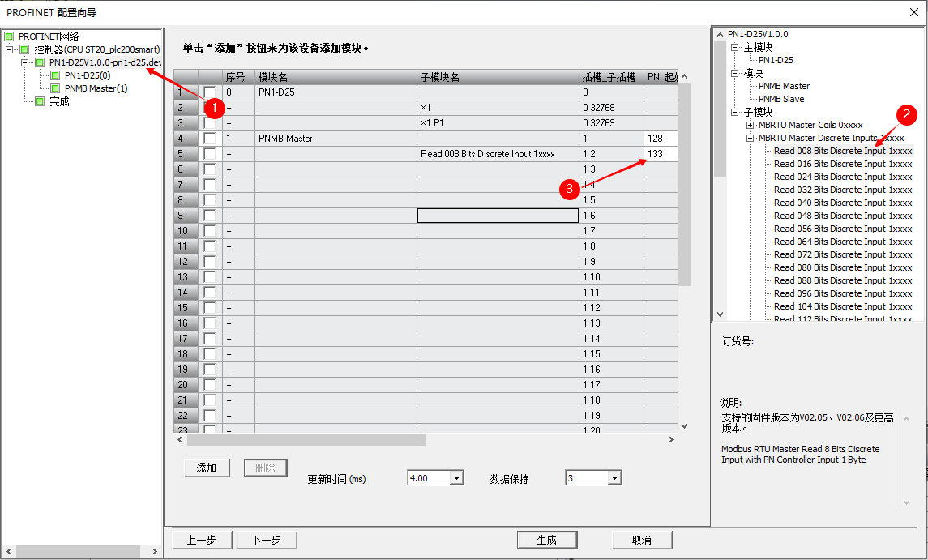Click the 添加 button to add a module
Image resolution: width=928 pixels, height=560 pixels.
[x=206, y=468]
